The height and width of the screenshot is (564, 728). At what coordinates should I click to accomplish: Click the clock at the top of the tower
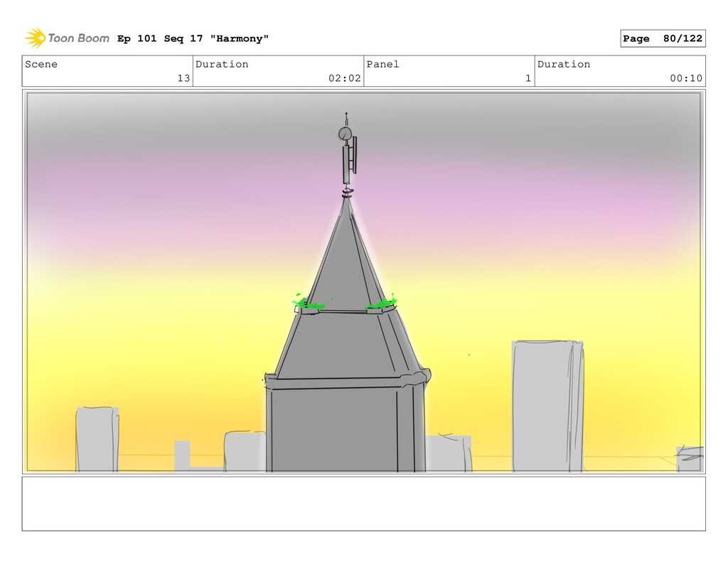click(x=345, y=133)
